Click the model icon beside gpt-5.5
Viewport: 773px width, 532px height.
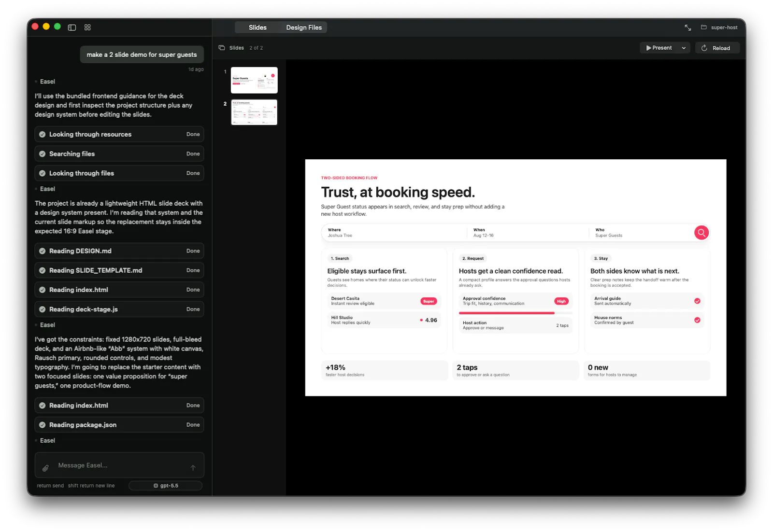click(156, 486)
